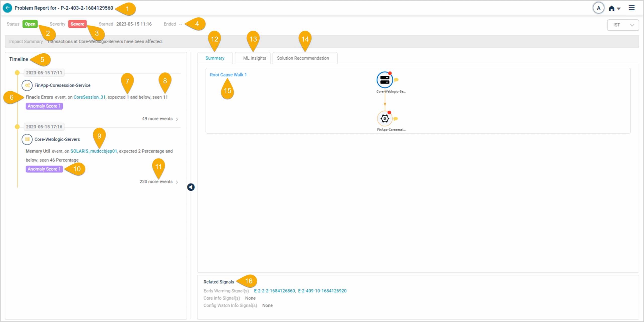The width and height of the screenshot is (644, 322).
Task: Open comment bubble beside Core-Weblogic node
Action: point(396,80)
